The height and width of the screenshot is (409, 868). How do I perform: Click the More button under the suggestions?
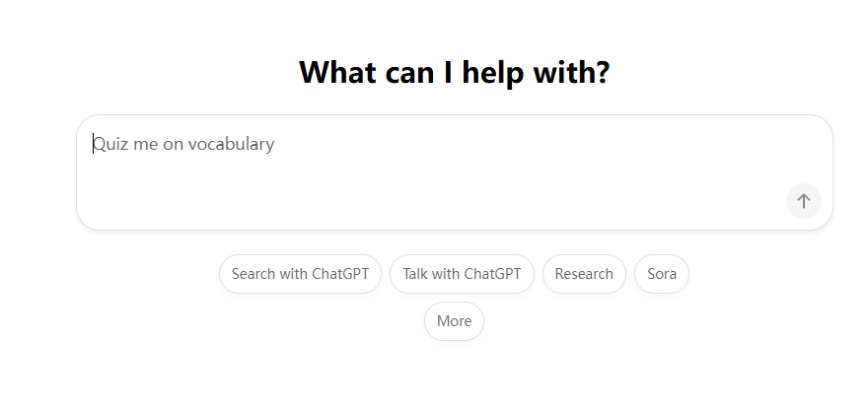[x=454, y=321]
